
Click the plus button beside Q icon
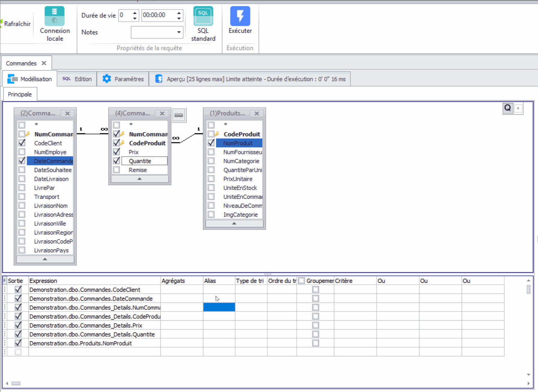tap(518, 108)
